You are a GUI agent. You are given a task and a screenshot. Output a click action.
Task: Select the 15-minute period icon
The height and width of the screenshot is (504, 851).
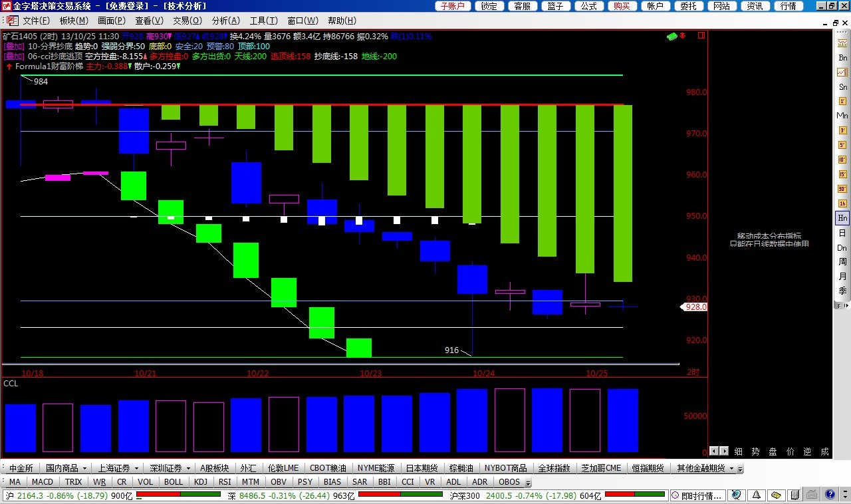(842, 174)
